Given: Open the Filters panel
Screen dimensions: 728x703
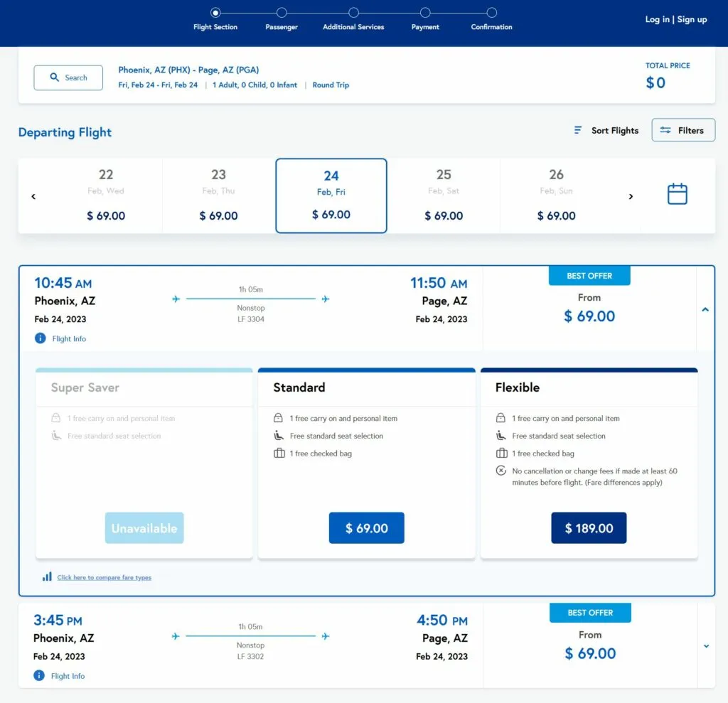Looking at the screenshot, I should coord(683,130).
